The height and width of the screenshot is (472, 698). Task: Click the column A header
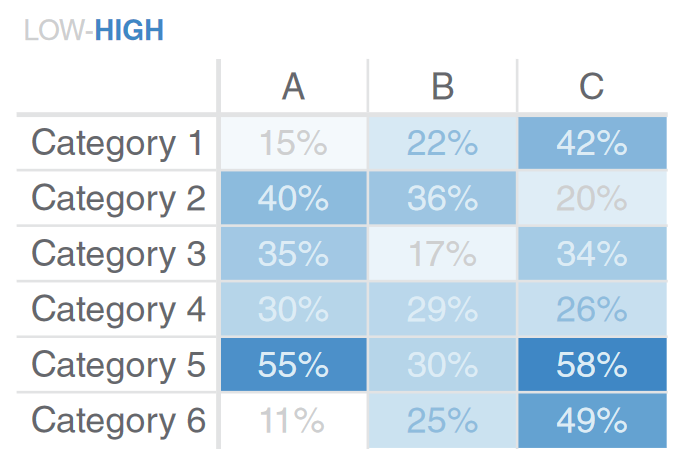[293, 87]
